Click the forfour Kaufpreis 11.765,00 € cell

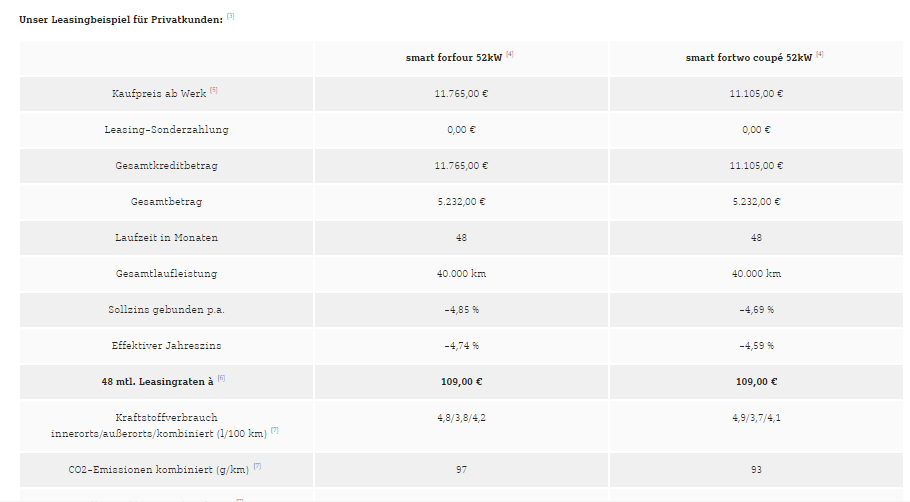(461, 93)
